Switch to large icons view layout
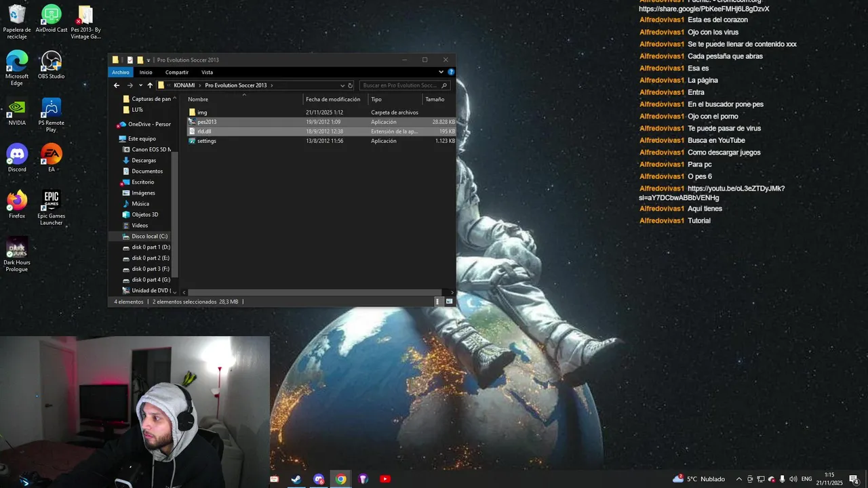This screenshot has height=488, width=868. [x=449, y=302]
